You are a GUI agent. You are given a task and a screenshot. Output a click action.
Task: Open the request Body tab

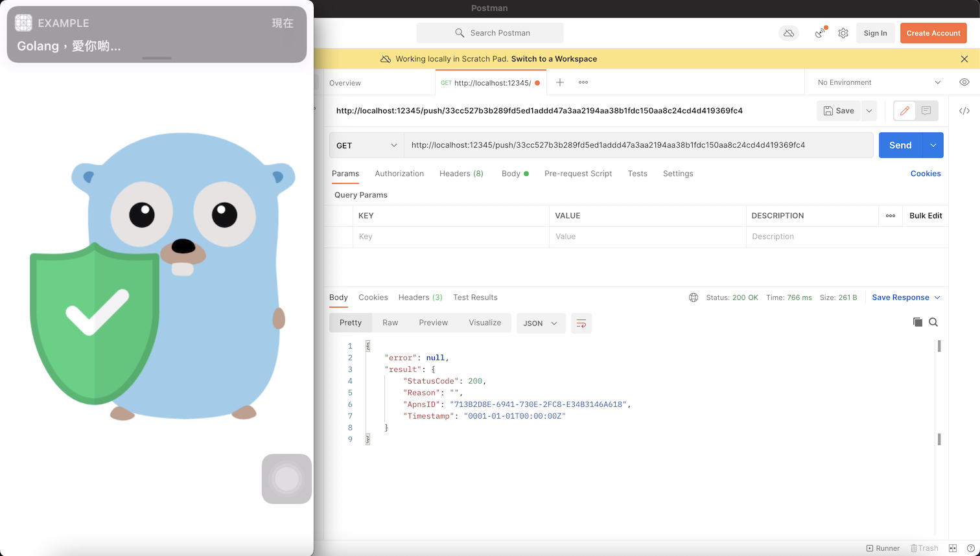pyautogui.click(x=515, y=174)
